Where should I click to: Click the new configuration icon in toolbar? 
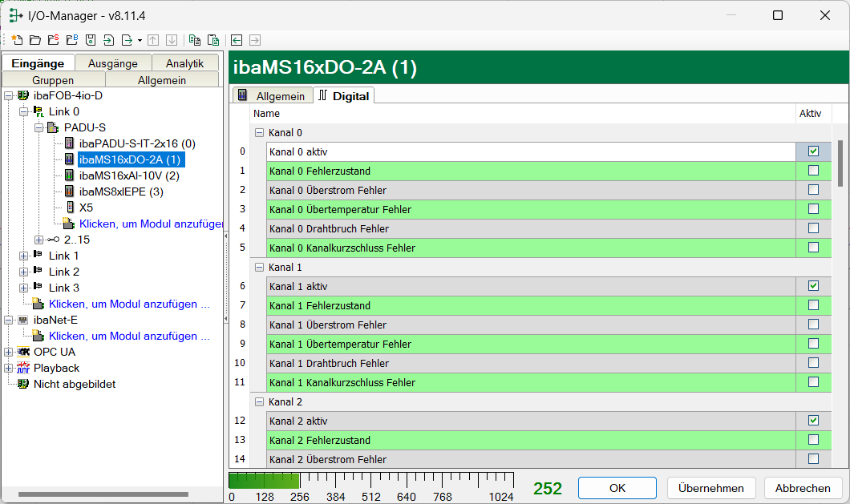pos(17,40)
